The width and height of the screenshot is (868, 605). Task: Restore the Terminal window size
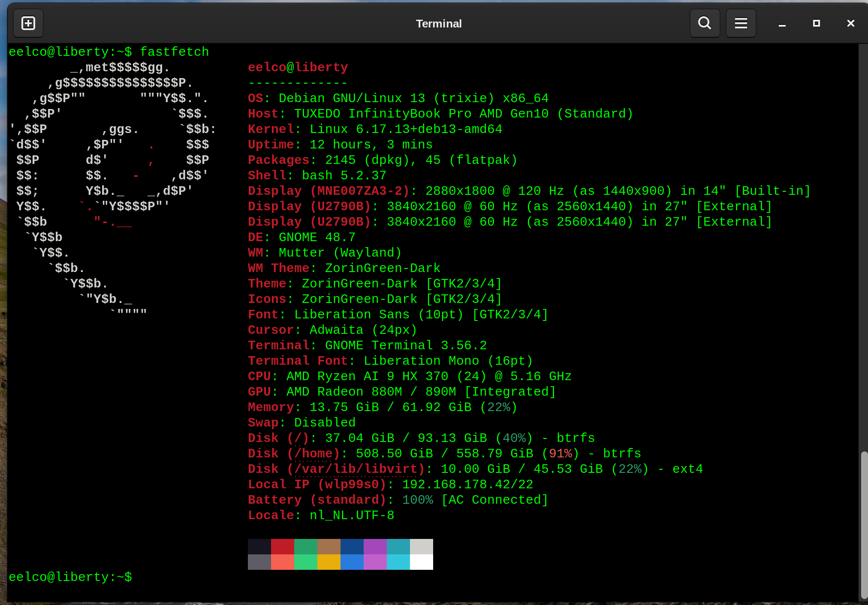tap(816, 23)
